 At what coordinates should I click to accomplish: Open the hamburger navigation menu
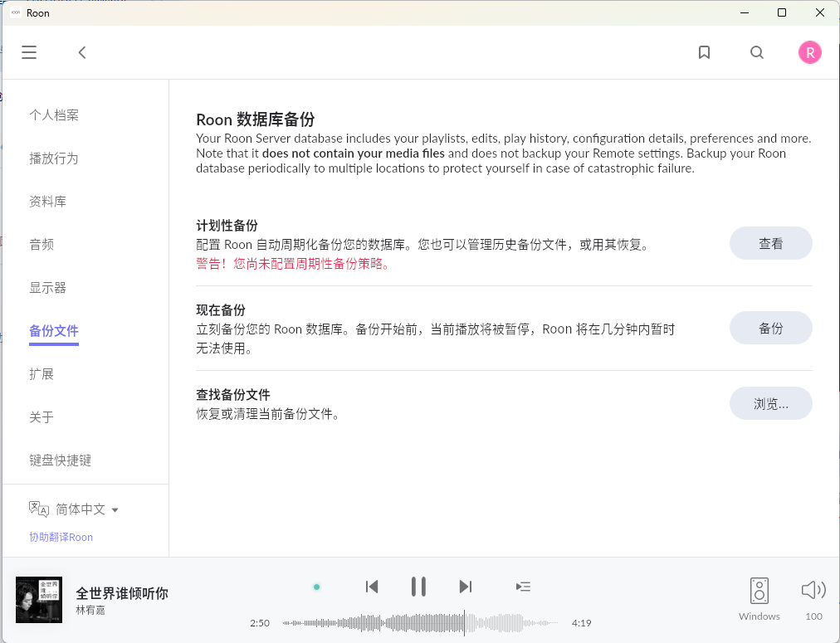29,52
